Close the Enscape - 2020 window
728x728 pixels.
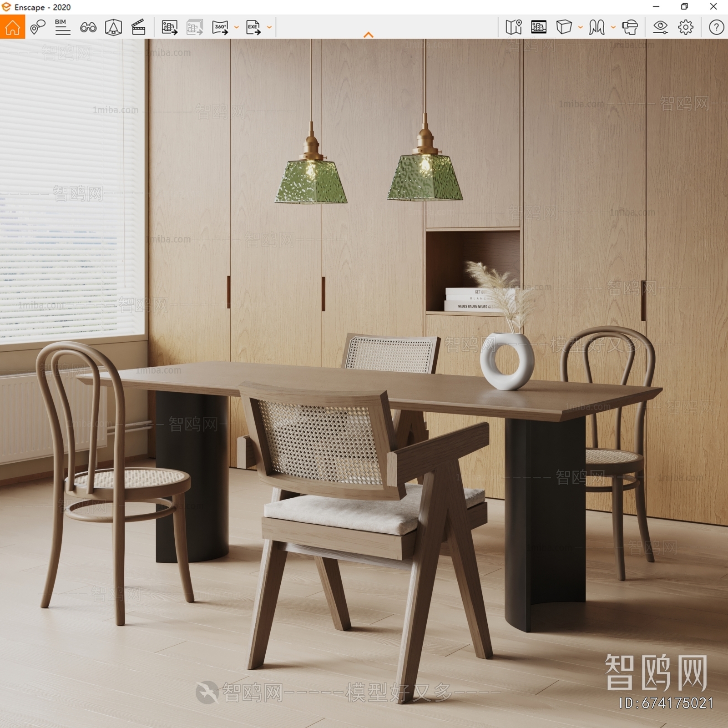click(713, 7)
